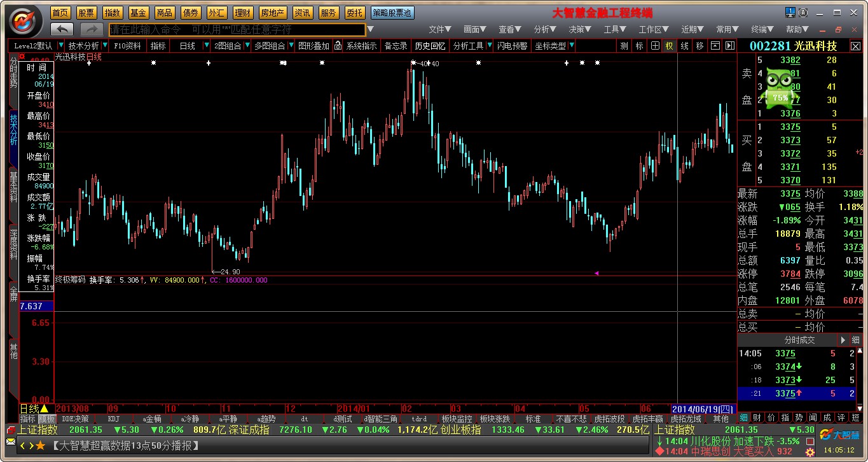Open the 查看 menu

[x=510, y=29]
